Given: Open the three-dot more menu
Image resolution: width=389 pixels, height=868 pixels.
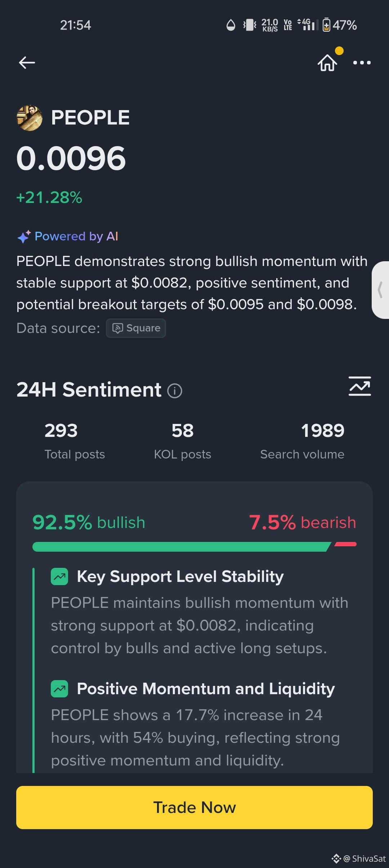Looking at the screenshot, I should tap(362, 63).
